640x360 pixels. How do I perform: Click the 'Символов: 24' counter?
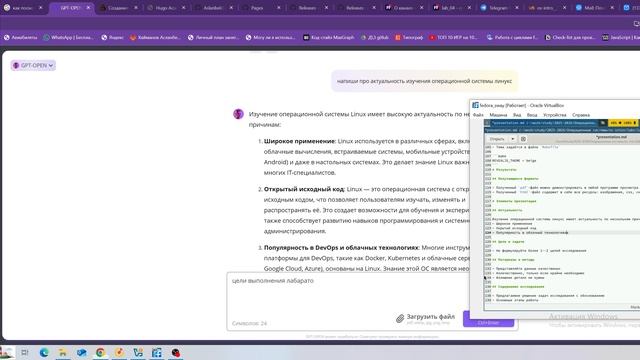coord(249,323)
